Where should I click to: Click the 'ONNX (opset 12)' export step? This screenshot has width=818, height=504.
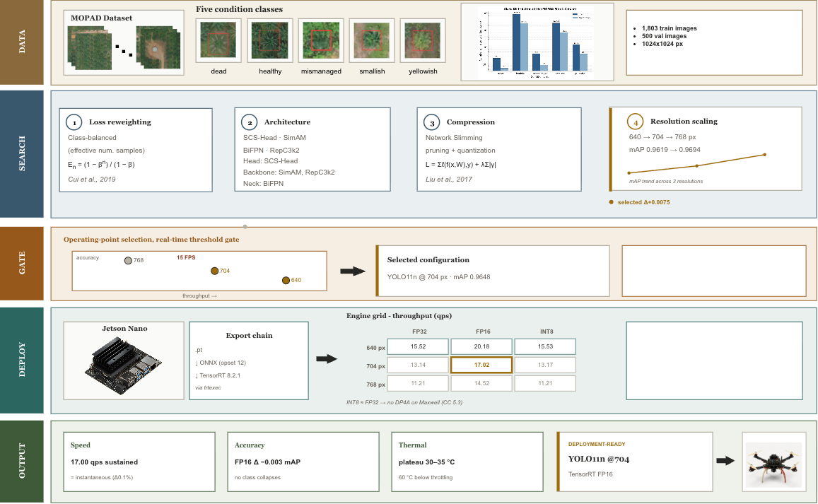click(x=220, y=363)
